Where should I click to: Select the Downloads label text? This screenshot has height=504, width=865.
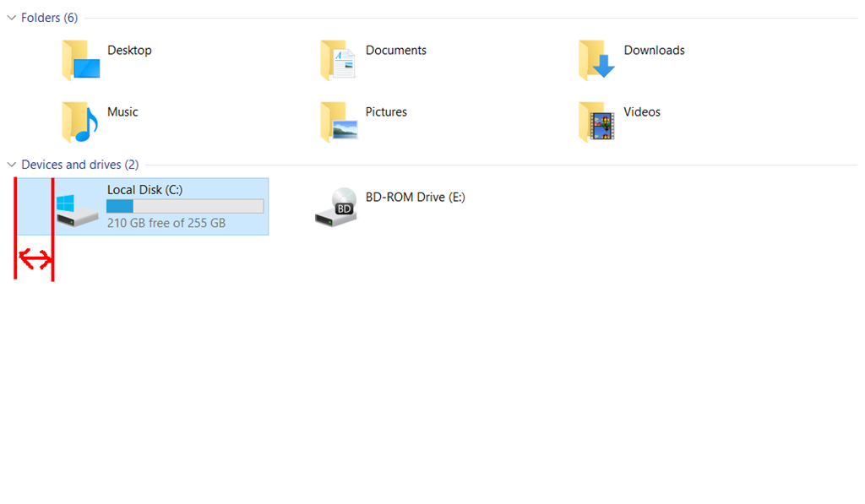[x=655, y=50]
